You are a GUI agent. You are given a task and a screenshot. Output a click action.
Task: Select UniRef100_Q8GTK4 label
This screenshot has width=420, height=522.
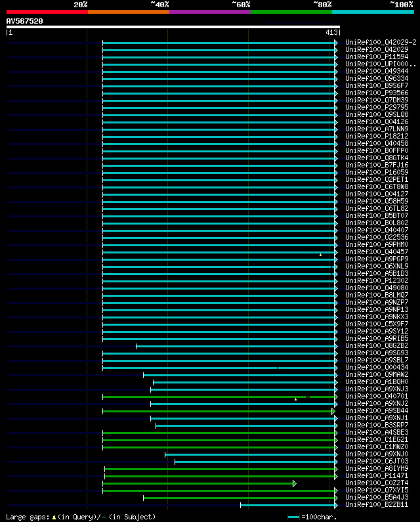(377, 158)
